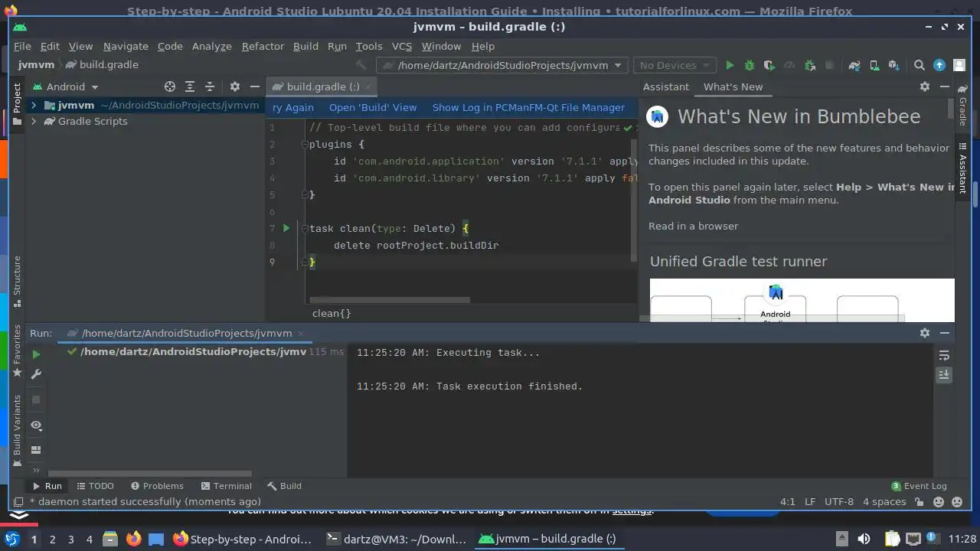Click the wrench icon in Run panel
The image size is (980, 551).
pyautogui.click(x=36, y=374)
